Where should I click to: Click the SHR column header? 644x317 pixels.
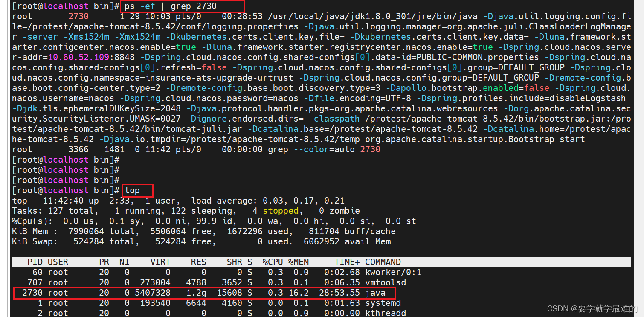[x=235, y=262]
